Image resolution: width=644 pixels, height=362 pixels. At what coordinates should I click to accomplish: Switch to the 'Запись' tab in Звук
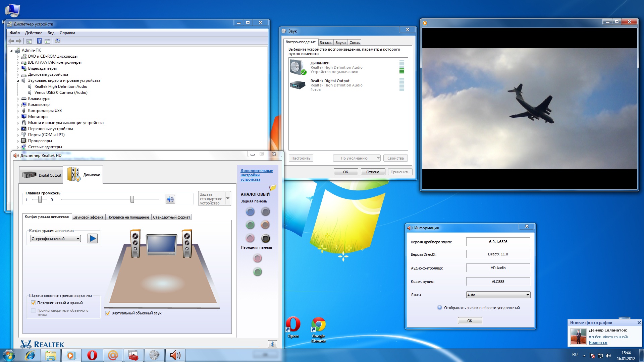point(325,43)
